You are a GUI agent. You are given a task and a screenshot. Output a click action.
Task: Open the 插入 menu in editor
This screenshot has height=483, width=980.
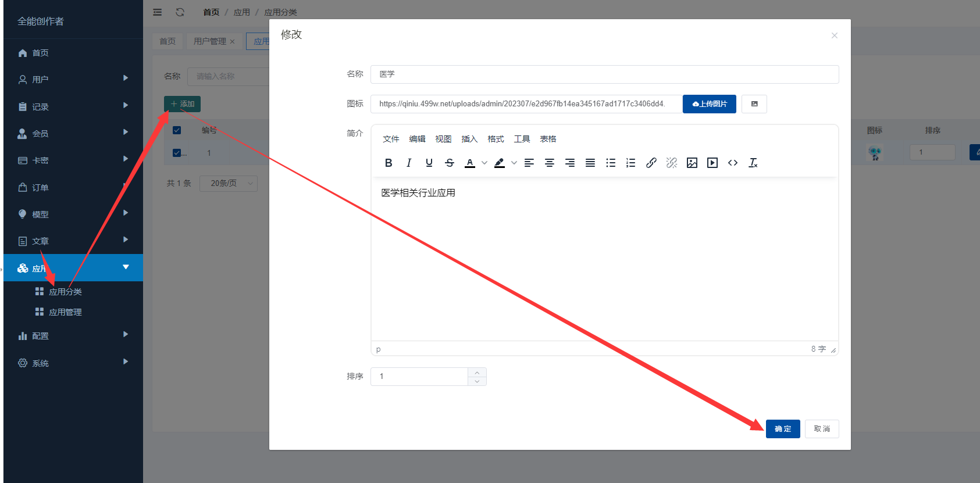point(469,139)
